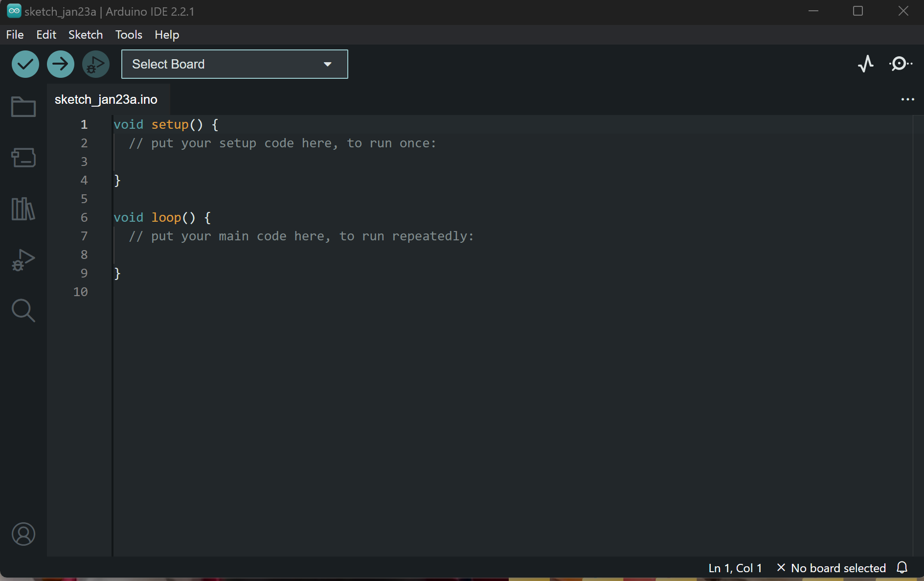Click the closing brace on line 9
924x581 pixels.
[x=117, y=274]
